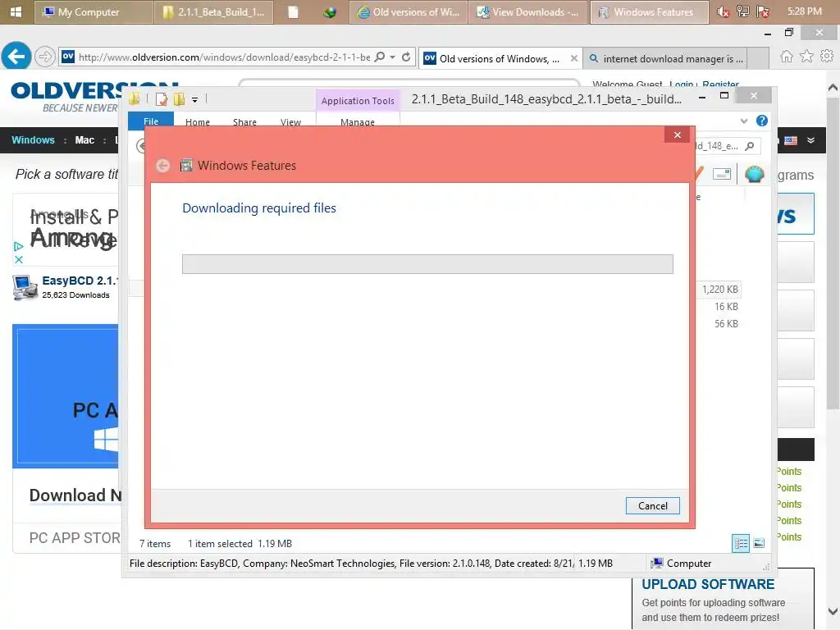Open Explorer Help question mark icon

(761, 121)
